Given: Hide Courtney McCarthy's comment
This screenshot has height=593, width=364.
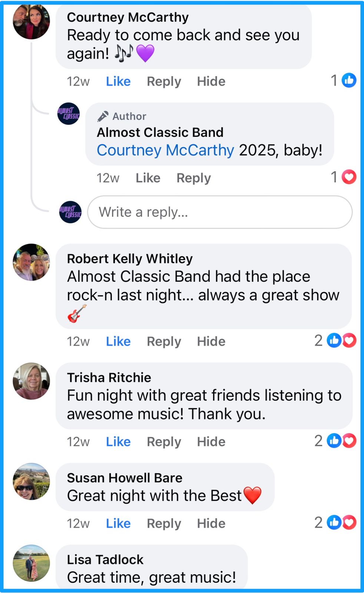Looking at the screenshot, I should [211, 82].
